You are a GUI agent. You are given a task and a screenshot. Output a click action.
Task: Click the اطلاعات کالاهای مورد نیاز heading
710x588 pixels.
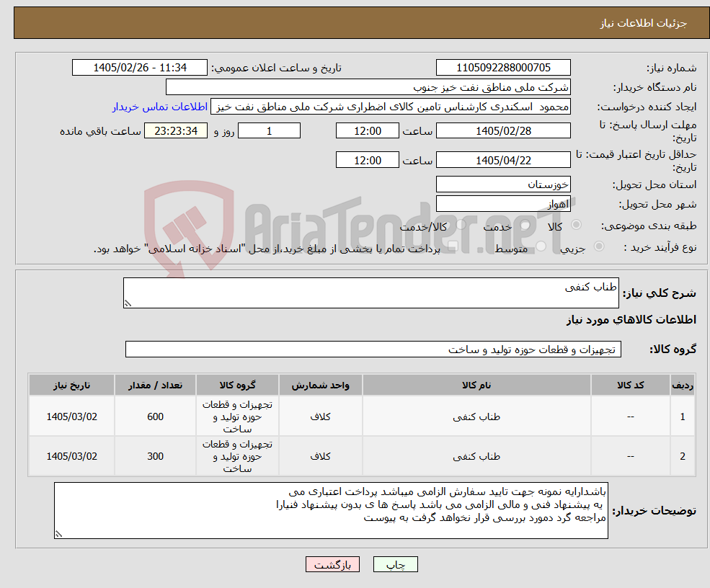click(x=631, y=320)
